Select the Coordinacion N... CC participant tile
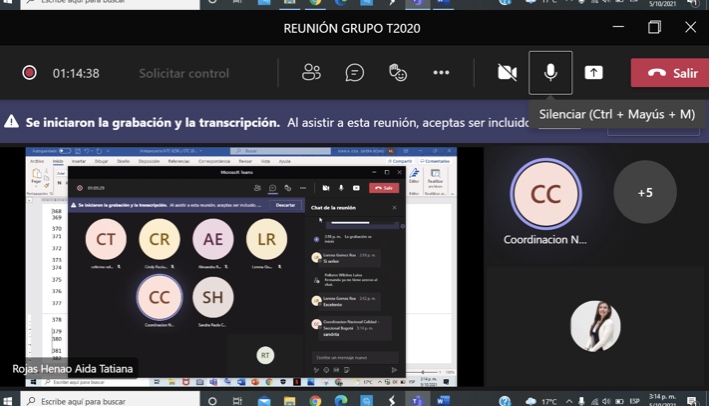 point(545,194)
